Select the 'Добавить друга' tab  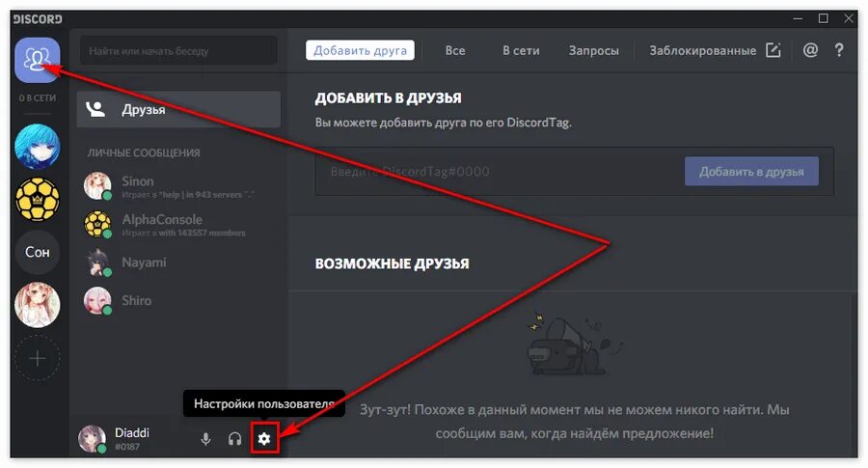[360, 50]
